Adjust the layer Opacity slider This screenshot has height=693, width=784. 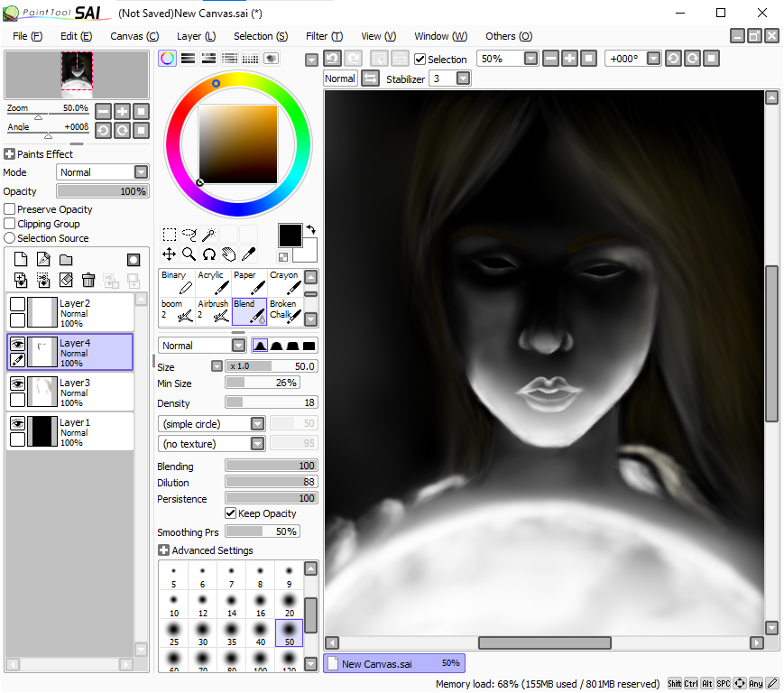coord(103,191)
